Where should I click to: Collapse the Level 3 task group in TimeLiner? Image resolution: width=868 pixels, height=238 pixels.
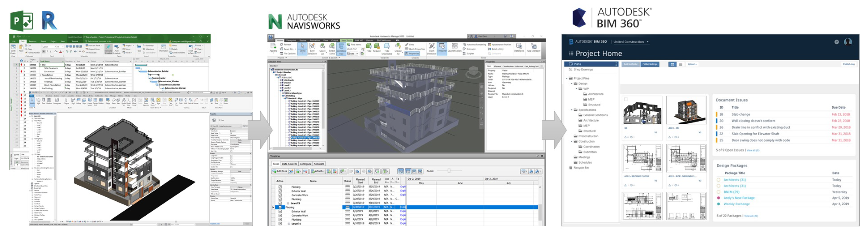[x=288, y=203]
